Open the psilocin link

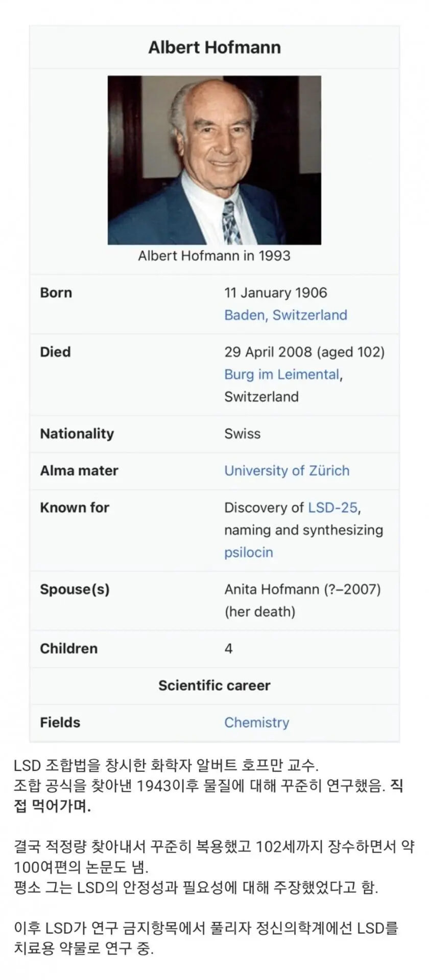pos(248,552)
